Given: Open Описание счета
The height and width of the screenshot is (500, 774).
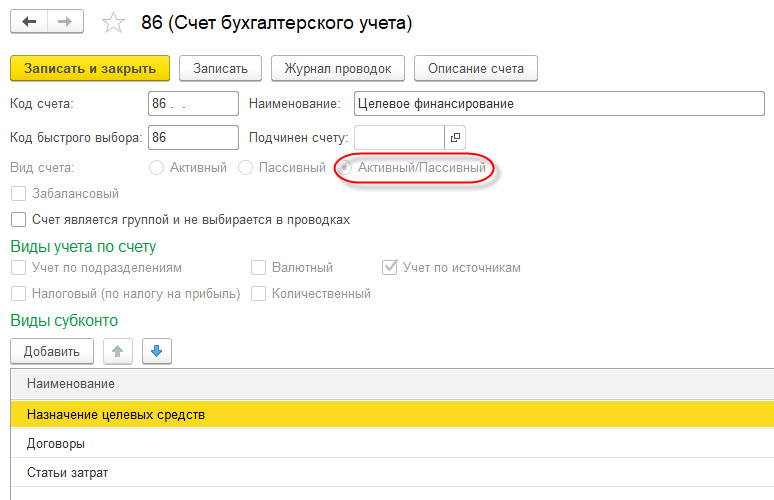Looking at the screenshot, I should coord(476,68).
